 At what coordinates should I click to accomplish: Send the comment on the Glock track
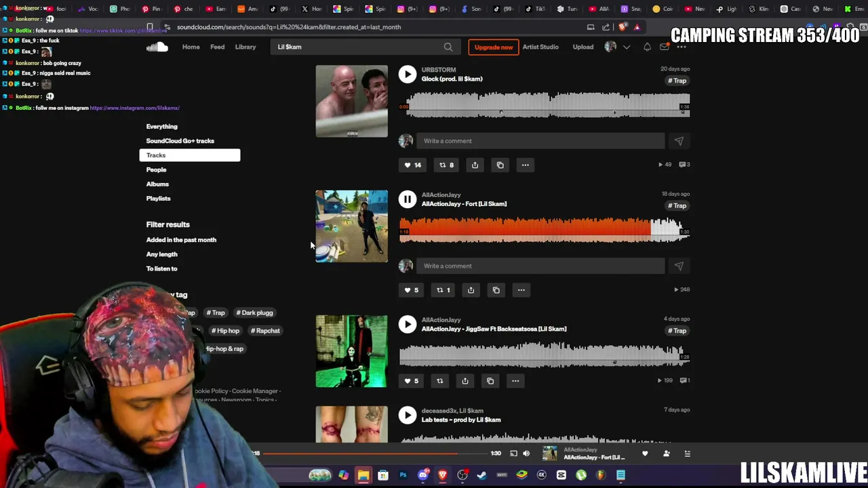coord(679,141)
